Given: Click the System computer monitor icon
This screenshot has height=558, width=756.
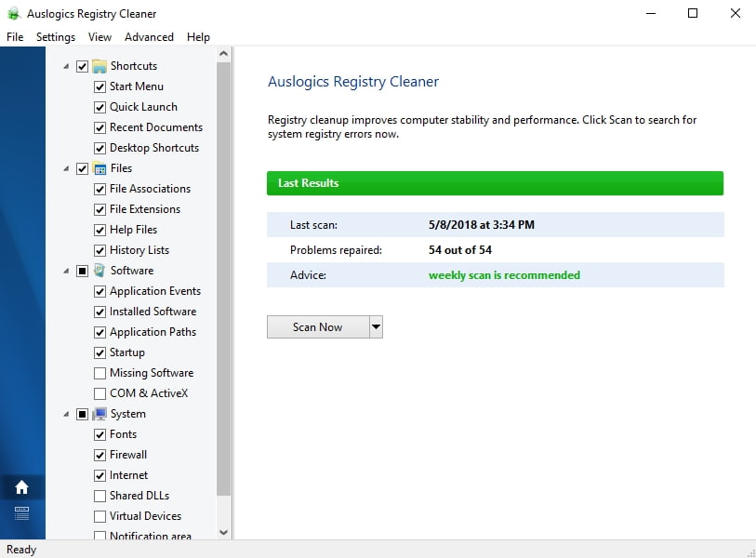Looking at the screenshot, I should point(99,414).
